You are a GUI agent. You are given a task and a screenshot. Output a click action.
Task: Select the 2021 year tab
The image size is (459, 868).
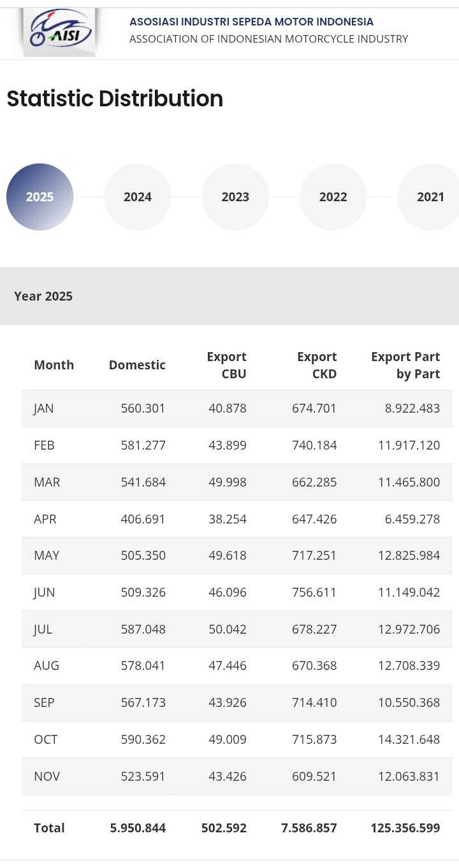[430, 197]
